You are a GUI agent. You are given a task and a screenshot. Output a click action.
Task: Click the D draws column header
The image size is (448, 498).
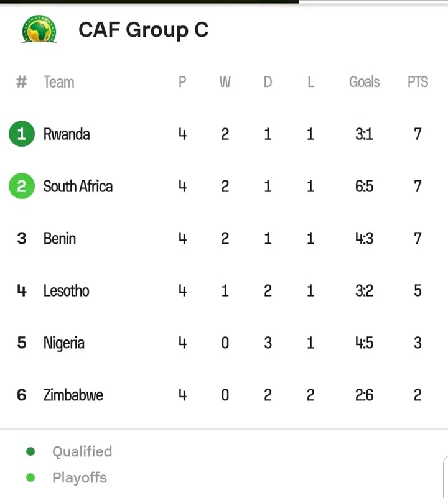[268, 82]
